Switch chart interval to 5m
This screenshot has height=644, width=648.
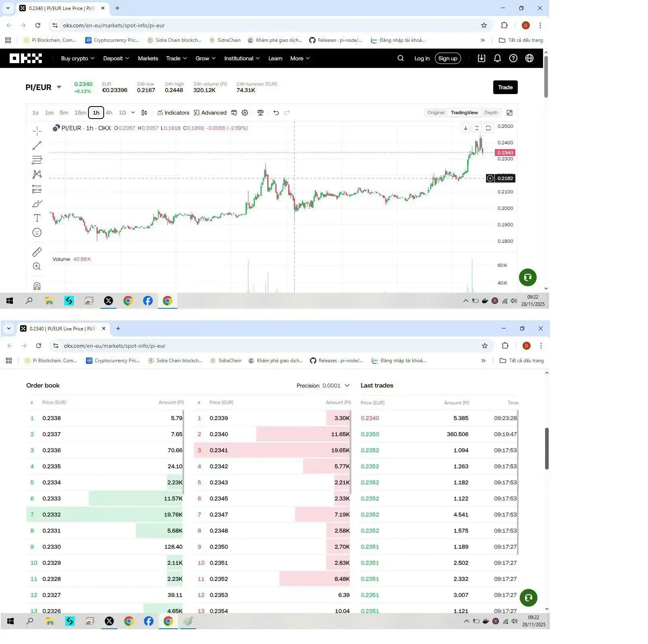pos(64,113)
